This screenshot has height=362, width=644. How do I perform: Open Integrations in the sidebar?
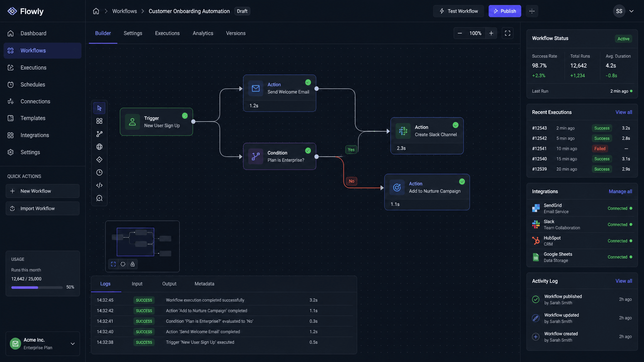[x=43, y=135]
